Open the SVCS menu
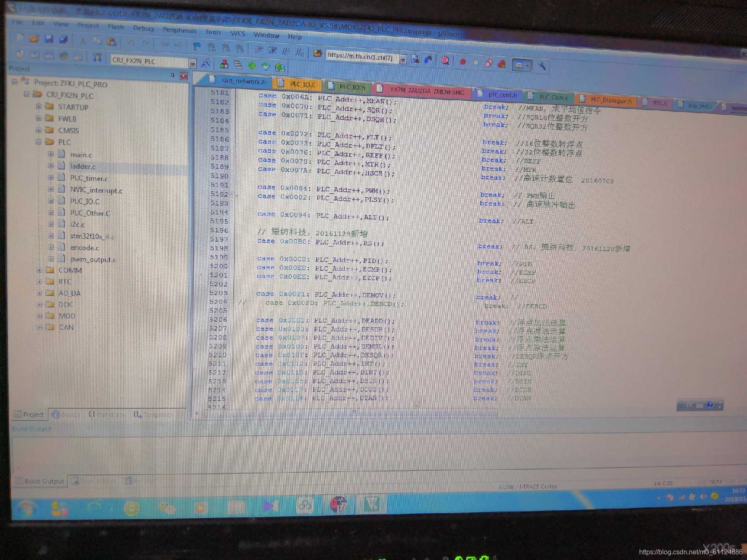The width and height of the screenshot is (747, 560). click(237, 33)
